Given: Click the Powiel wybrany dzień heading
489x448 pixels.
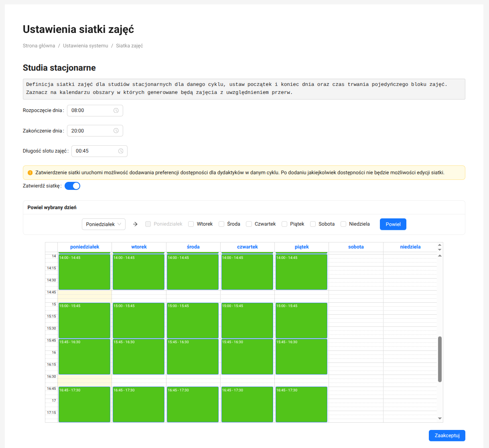Looking at the screenshot, I should (x=52, y=208).
